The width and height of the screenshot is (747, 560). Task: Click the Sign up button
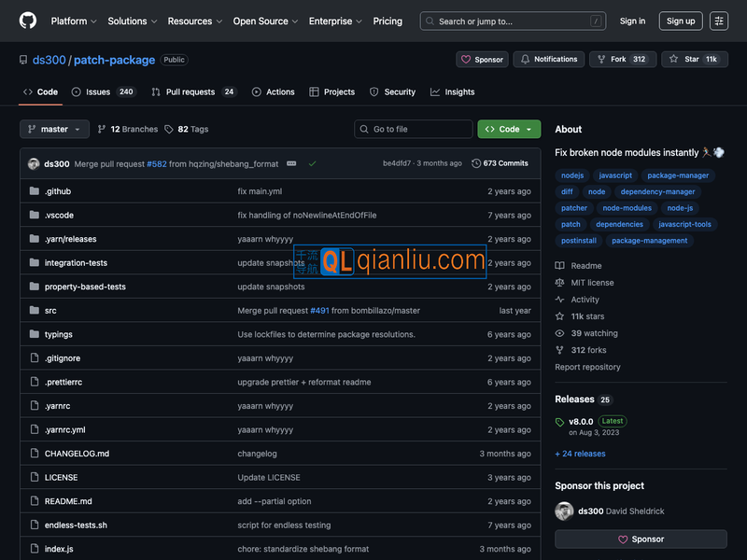[x=681, y=21]
